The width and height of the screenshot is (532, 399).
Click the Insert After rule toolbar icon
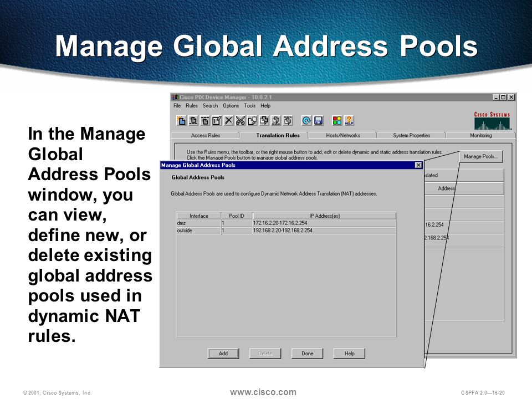point(205,120)
